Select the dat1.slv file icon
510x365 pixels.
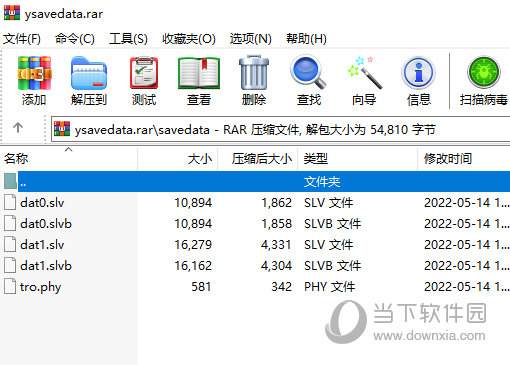pos(10,244)
